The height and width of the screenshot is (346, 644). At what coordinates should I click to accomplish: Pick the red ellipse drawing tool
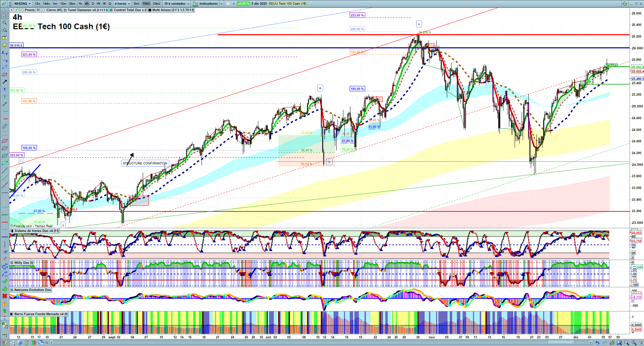(x=5, y=141)
